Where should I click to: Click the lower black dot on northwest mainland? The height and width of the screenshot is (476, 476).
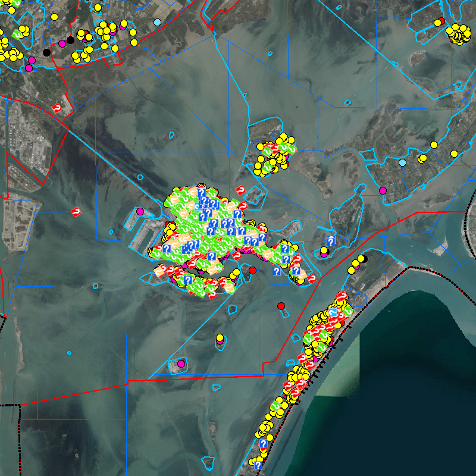[47, 52]
